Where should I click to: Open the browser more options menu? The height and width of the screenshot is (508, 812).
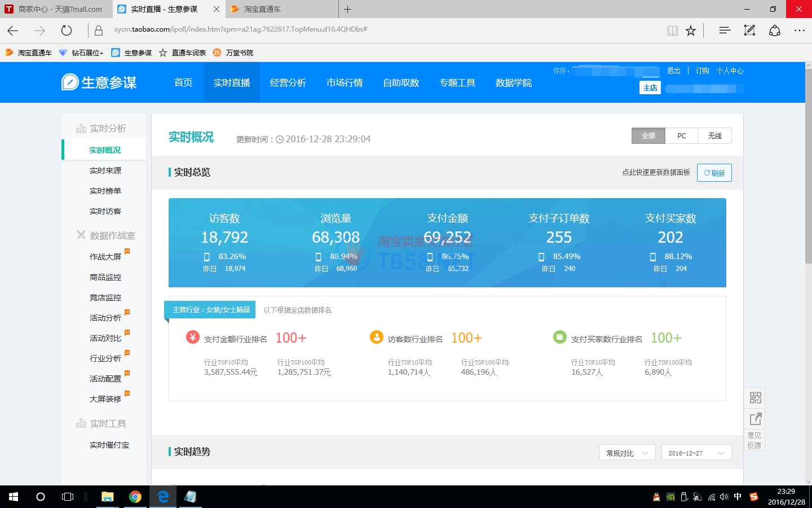(x=799, y=30)
